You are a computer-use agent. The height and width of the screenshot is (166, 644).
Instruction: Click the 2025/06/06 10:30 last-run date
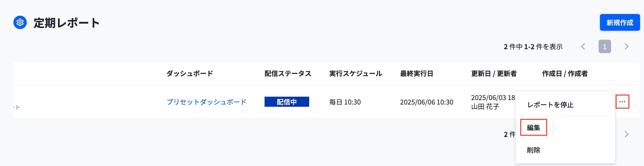pos(427,102)
